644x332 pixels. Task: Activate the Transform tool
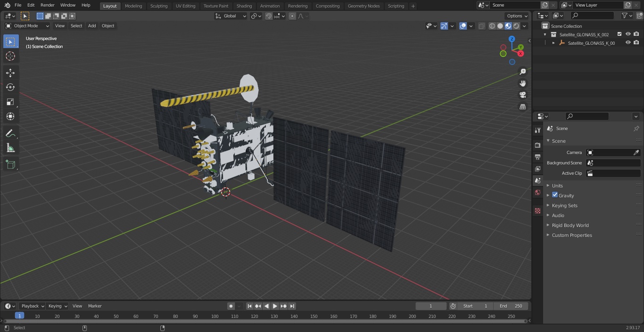tap(10, 116)
